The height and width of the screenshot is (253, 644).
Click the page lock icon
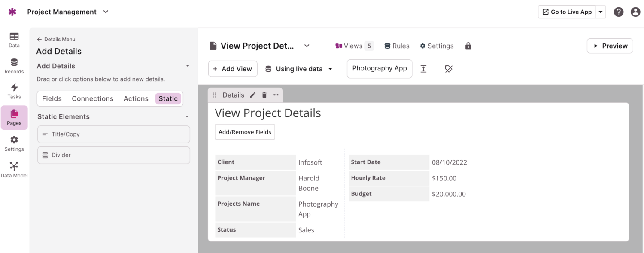[x=468, y=46]
